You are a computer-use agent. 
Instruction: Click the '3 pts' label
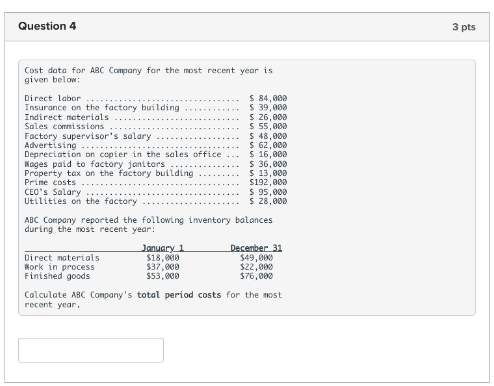pos(464,27)
